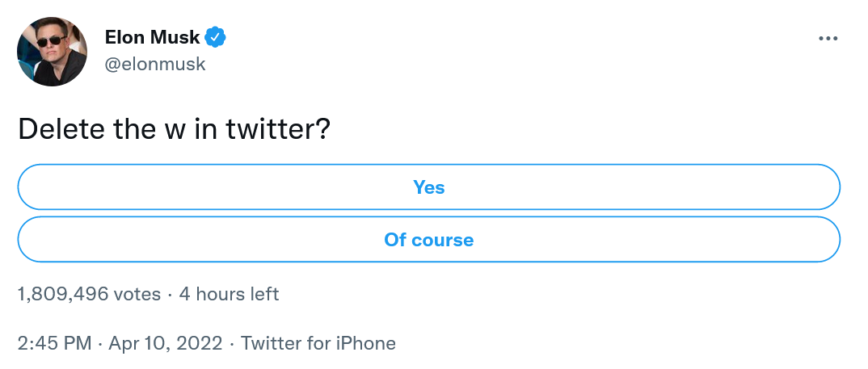Click the Twitter for iPhone source link
Screen dimensions: 868x369
(318, 343)
